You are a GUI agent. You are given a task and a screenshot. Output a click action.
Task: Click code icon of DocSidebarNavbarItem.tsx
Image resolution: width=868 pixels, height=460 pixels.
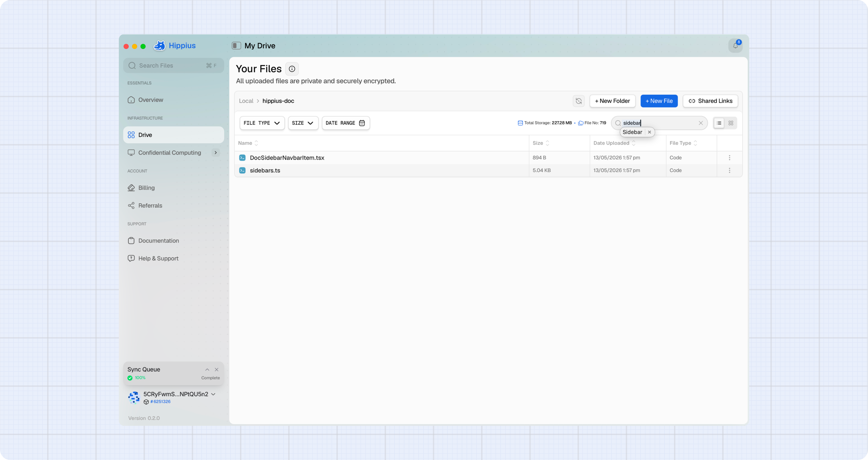242,158
